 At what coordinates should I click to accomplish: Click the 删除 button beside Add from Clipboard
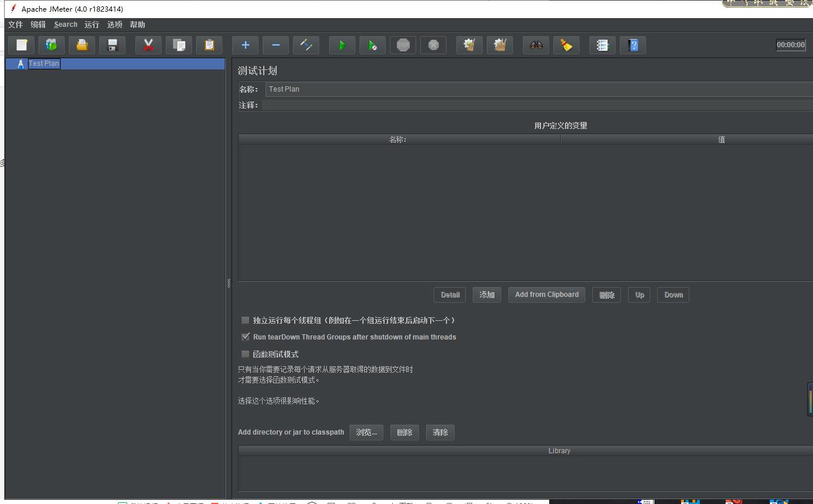pos(606,295)
